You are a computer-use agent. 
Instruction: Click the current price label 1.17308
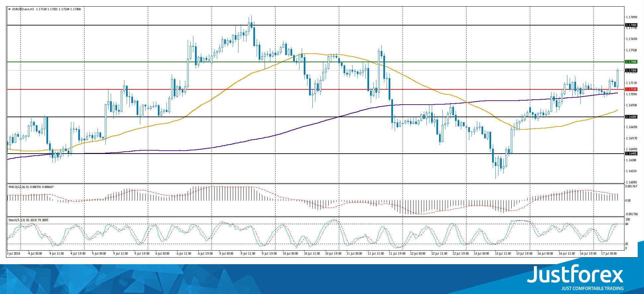(x=631, y=71)
